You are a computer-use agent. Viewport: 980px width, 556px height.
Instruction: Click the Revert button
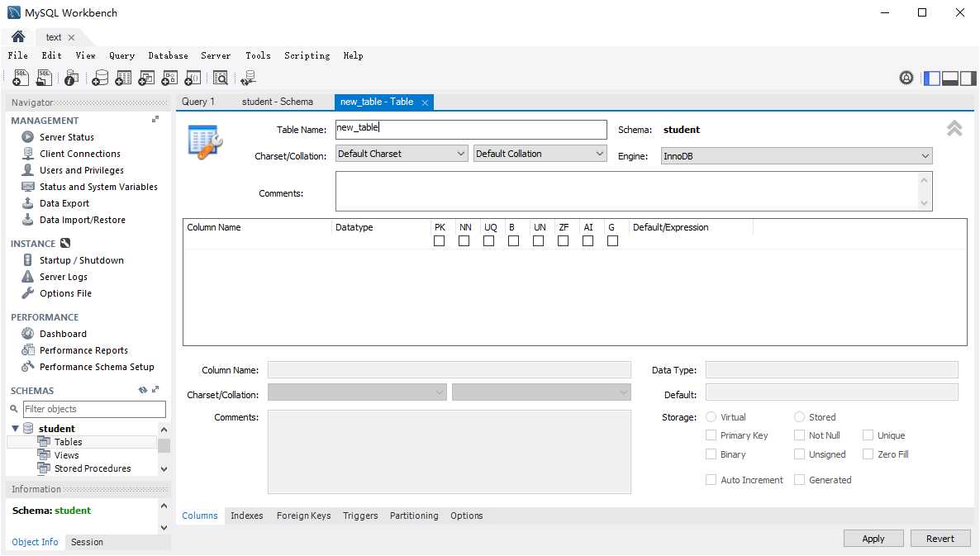coord(940,539)
